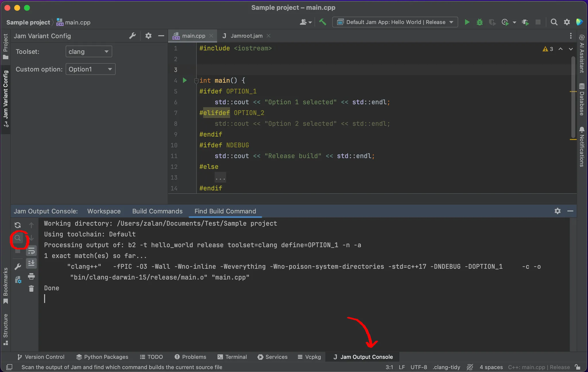Click the Jam Output Console tool window button

pyautogui.click(x=363, y=357)
